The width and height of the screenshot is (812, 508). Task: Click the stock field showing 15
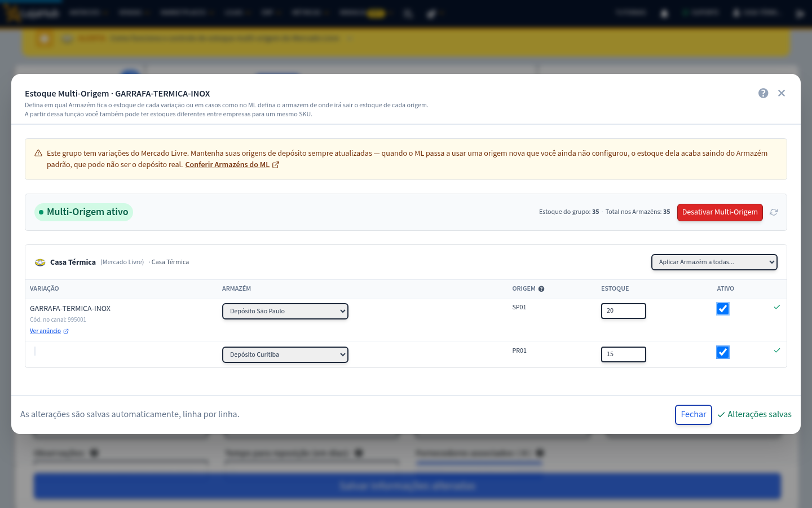(624, 354)
